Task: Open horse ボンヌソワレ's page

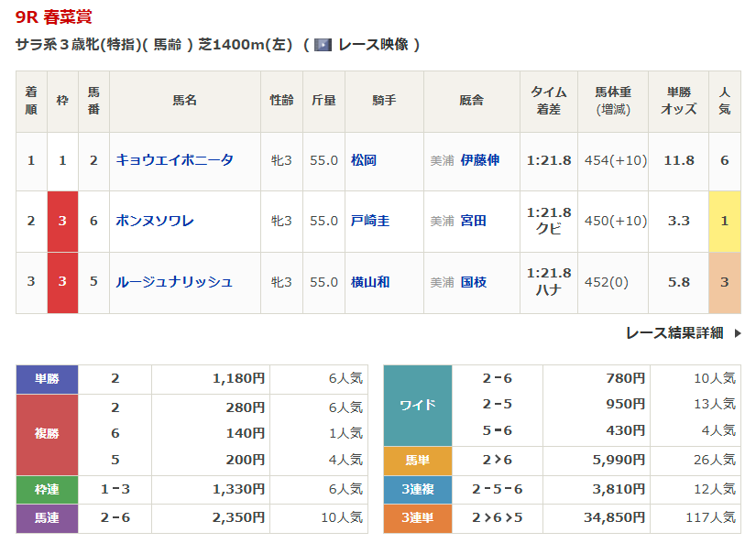Action: pyautogui.click(x=154, y=221)
